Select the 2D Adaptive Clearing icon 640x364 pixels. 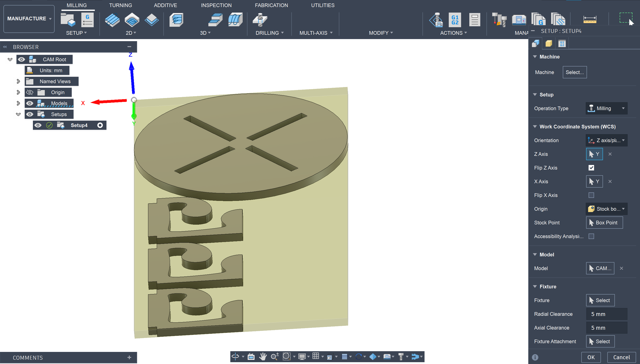coord(112,20)
